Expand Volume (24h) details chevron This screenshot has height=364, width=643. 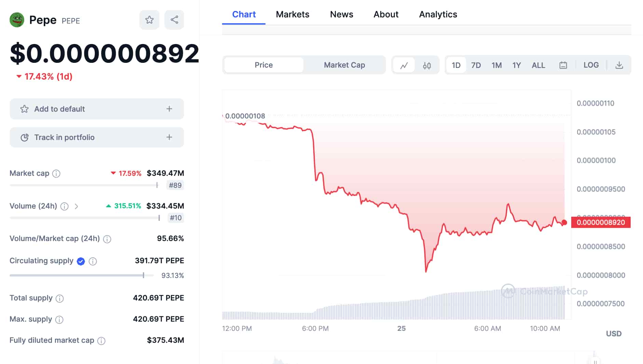coord(77,207)
